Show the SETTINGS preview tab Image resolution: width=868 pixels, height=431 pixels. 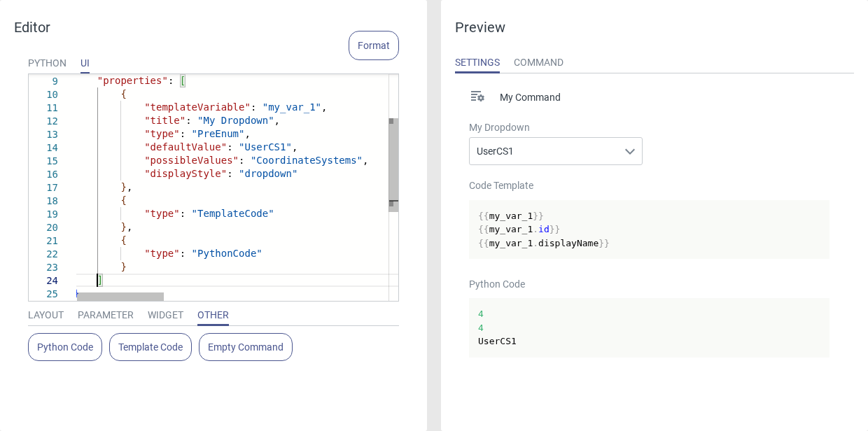(x=477, y=62)
